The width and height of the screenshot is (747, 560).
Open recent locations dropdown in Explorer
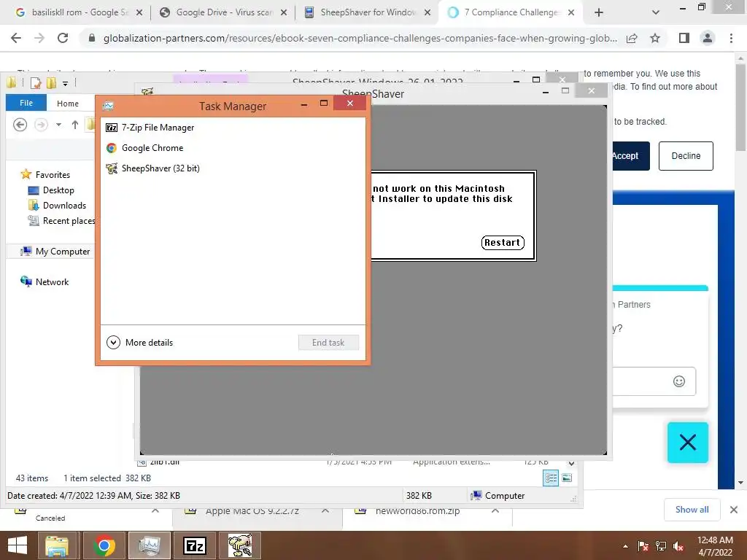click(x=58, y=125)
